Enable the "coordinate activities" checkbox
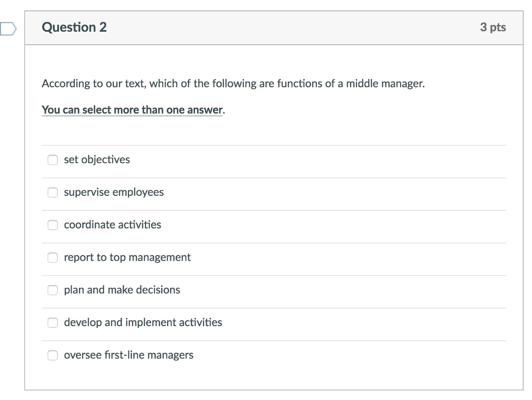Screen dimensions: 532x400 pos(52,225)
